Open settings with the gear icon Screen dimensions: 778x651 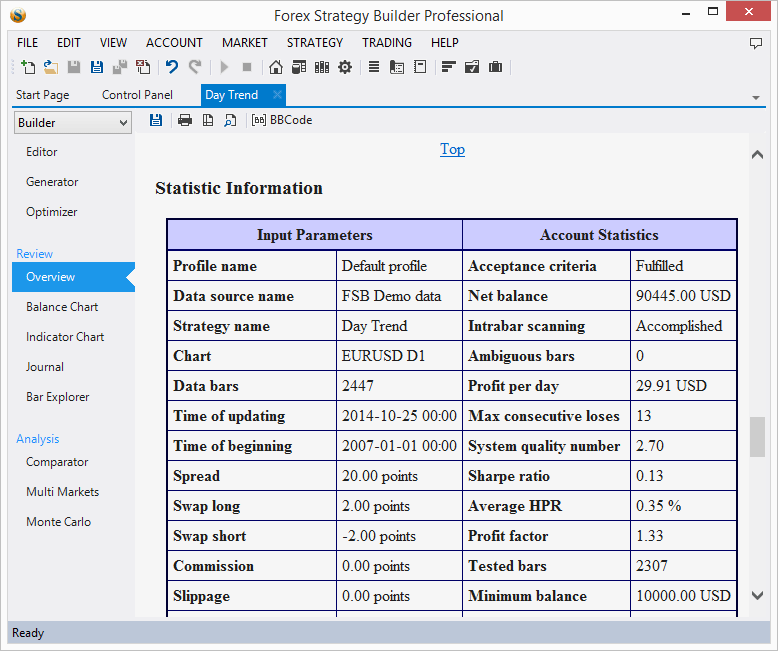345,67
